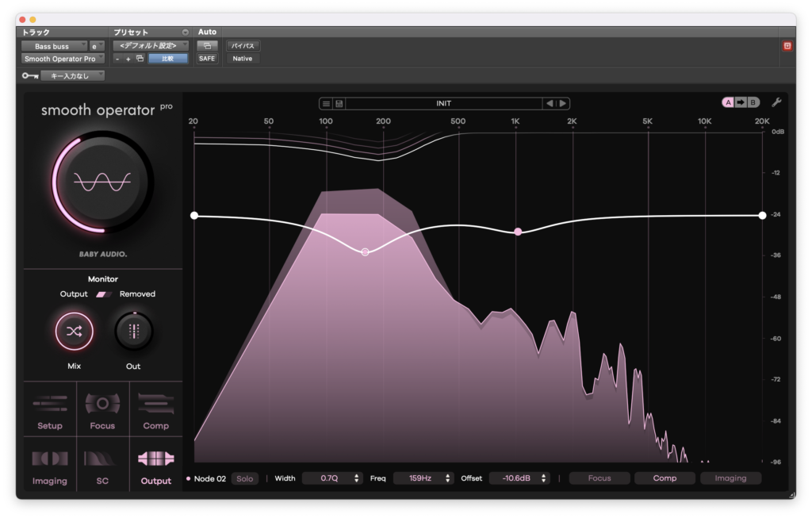Open settings with the wrench icon
The width and height of the screenshot is (812, 518).
776,102
